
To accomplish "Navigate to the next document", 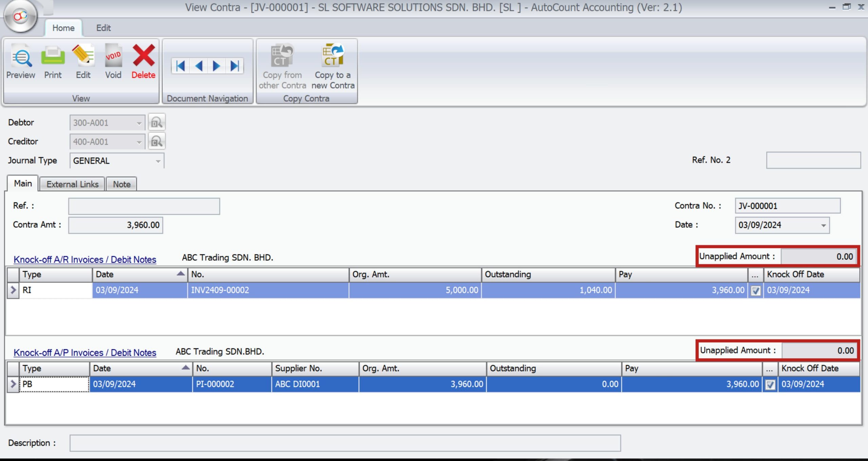I will click(216, 66).
